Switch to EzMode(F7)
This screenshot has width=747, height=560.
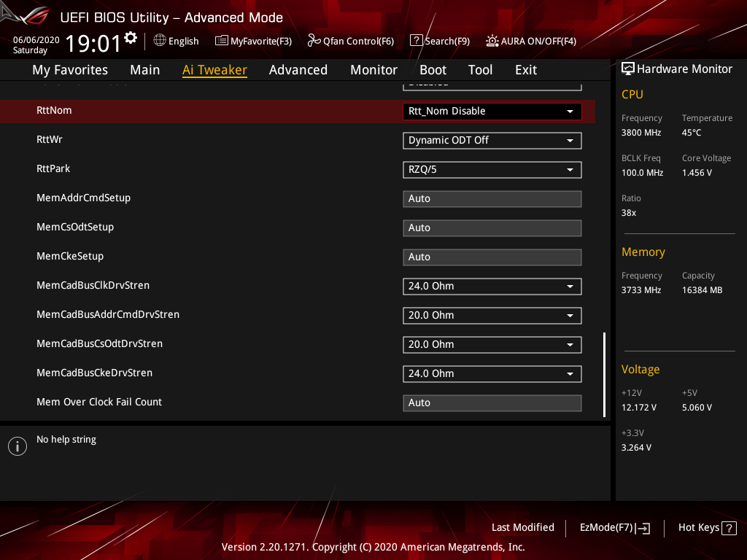[x=614, y=528]
